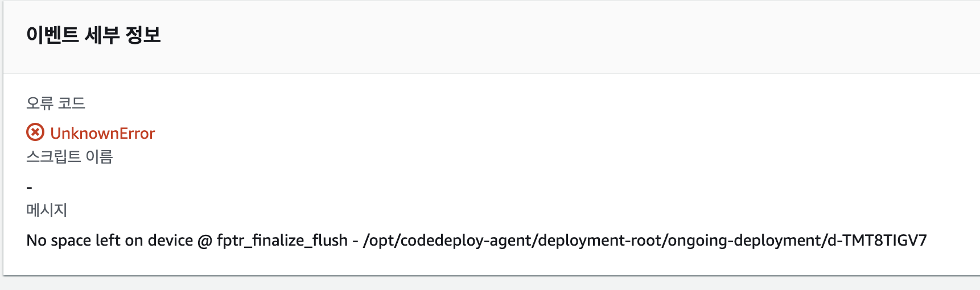This screenshot has height=290, width=980.
Task: Click the 오류 코드 label
Action: point(56,103)
